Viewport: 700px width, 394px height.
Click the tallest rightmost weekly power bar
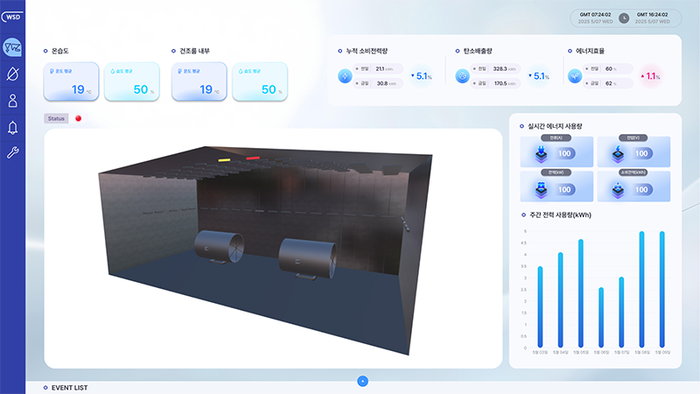click(x=662, y=289)
